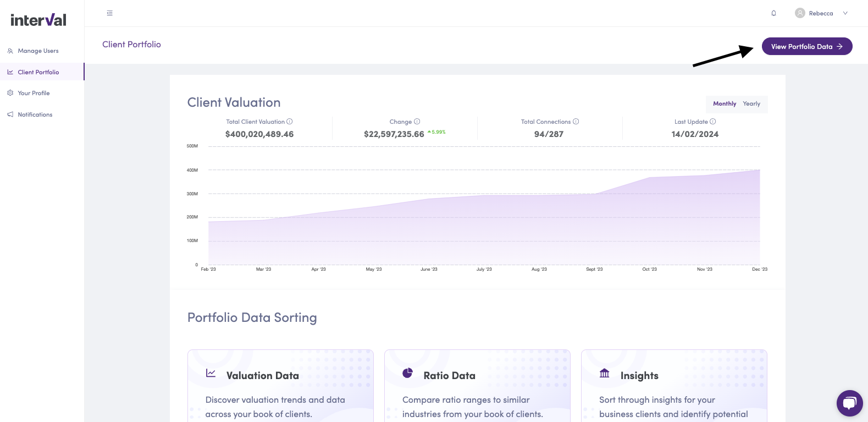868x422 pixels.
Task: Click Rebecca's user avatar icon
Action: pos(800,13)
